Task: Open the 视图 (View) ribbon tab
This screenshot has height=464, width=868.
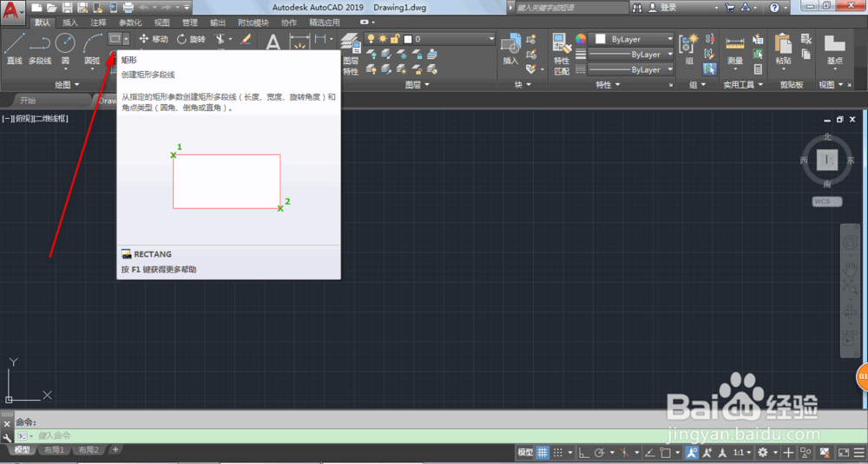Action: click(x=161, y=23)
